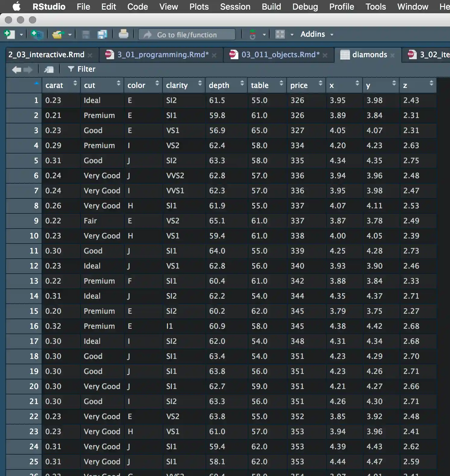Image resolution: width=450 pixels, height=476 pixels.
Task: Click the version control icon
Action: point(253,35)
